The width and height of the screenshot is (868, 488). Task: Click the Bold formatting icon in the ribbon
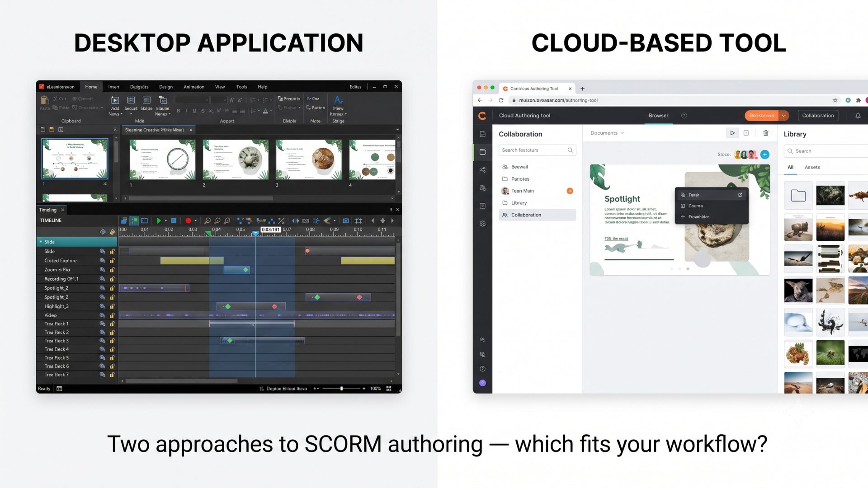point(178,111)
